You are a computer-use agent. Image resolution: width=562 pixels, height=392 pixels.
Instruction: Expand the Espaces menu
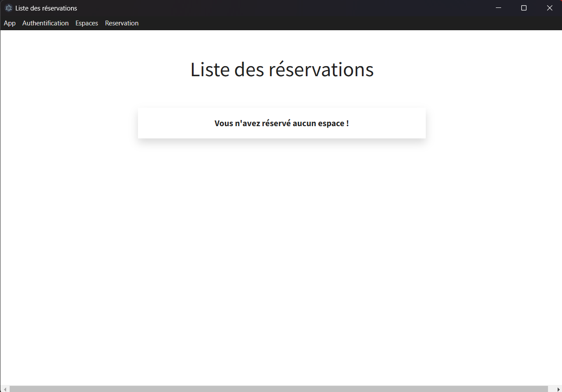tap(87, 23)
